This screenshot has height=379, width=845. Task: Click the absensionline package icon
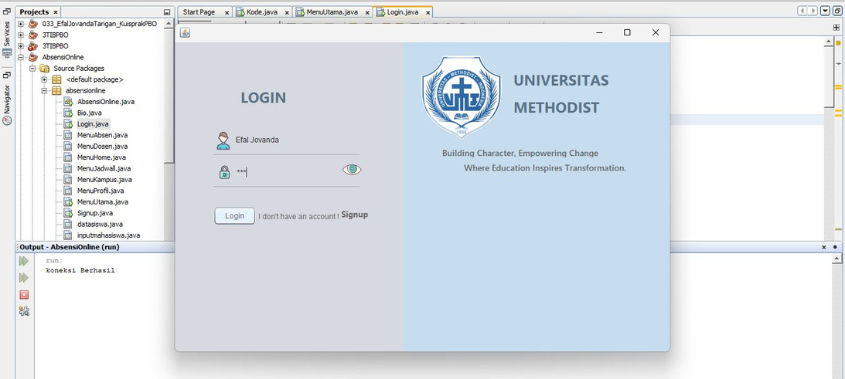(x=57, y=91)
